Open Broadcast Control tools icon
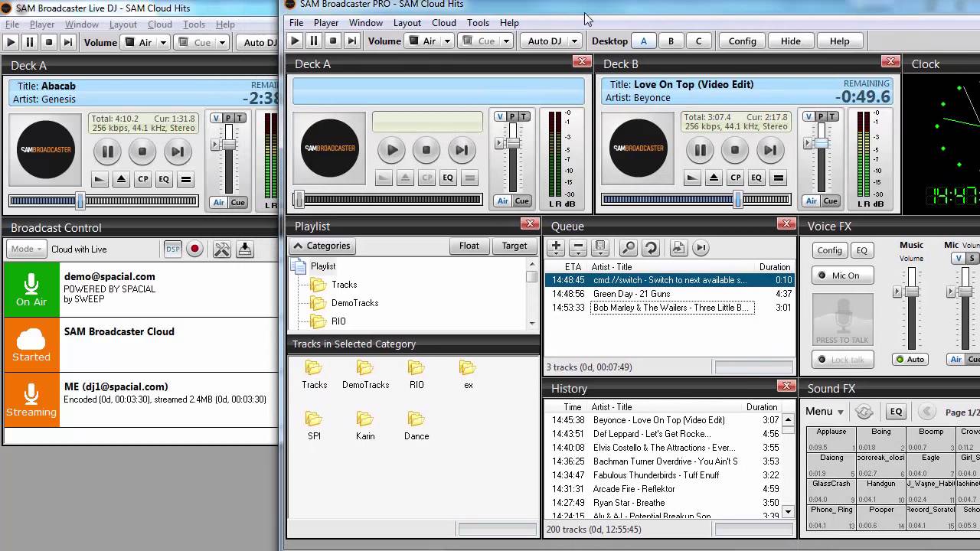 point(222,249)
